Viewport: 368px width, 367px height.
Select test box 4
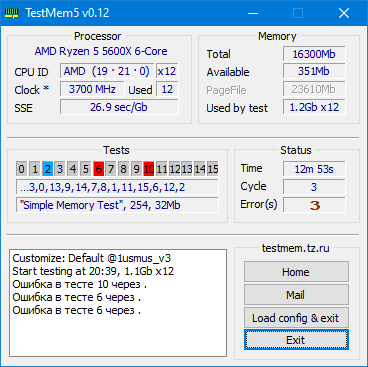point(73,169)
